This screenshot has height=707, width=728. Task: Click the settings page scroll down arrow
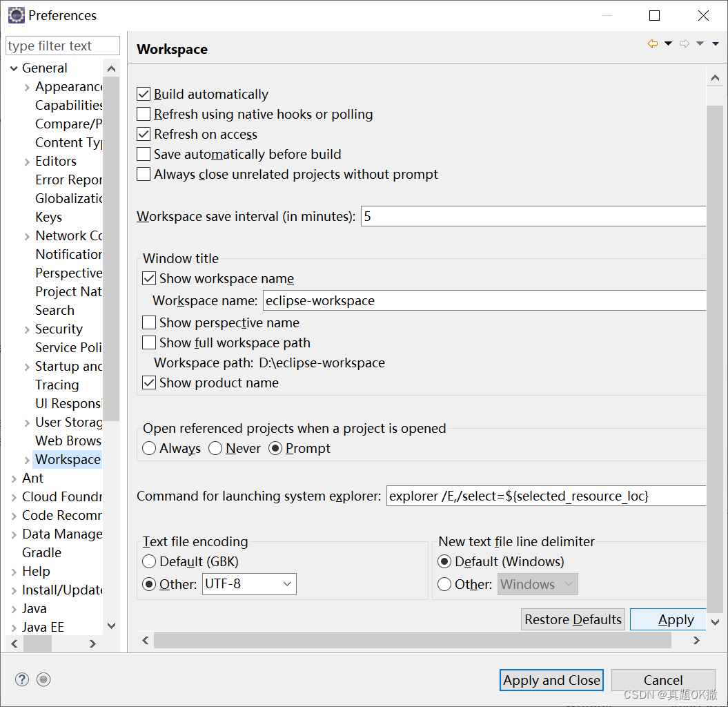click(715, 622)
